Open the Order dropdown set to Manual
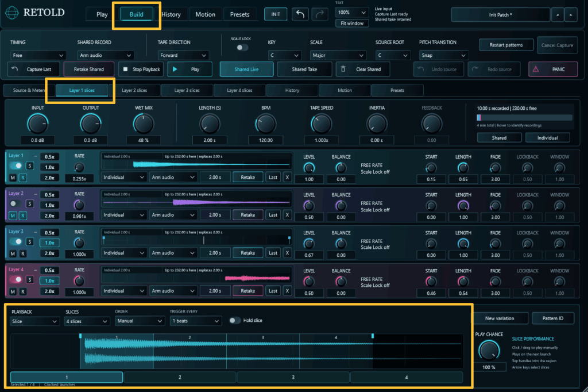Viewport: 588px width, 392px height. point(140,321)
